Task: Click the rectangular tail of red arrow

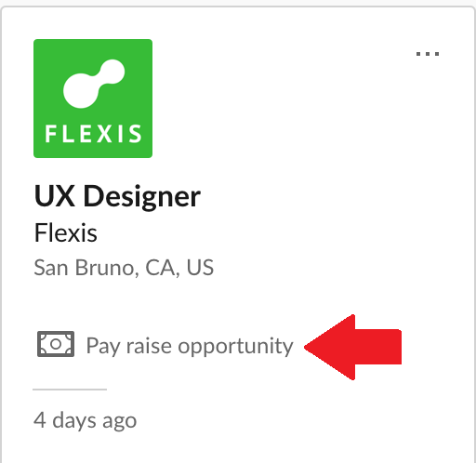Action: click(378, 347)
